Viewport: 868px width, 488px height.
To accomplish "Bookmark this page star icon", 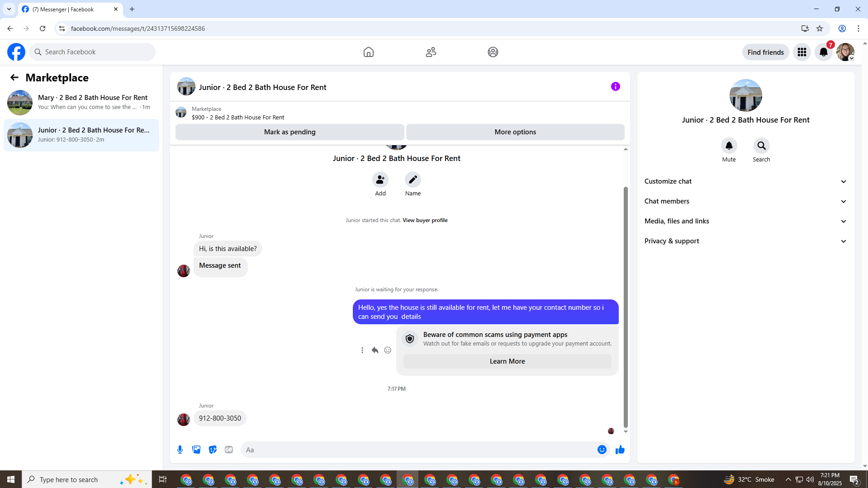I will [820, 28].
